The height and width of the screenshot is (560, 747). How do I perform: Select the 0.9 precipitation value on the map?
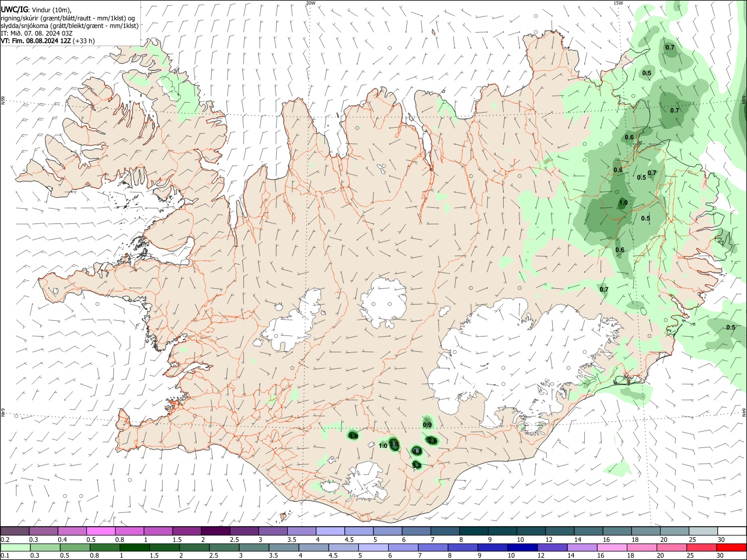(427, 425)
